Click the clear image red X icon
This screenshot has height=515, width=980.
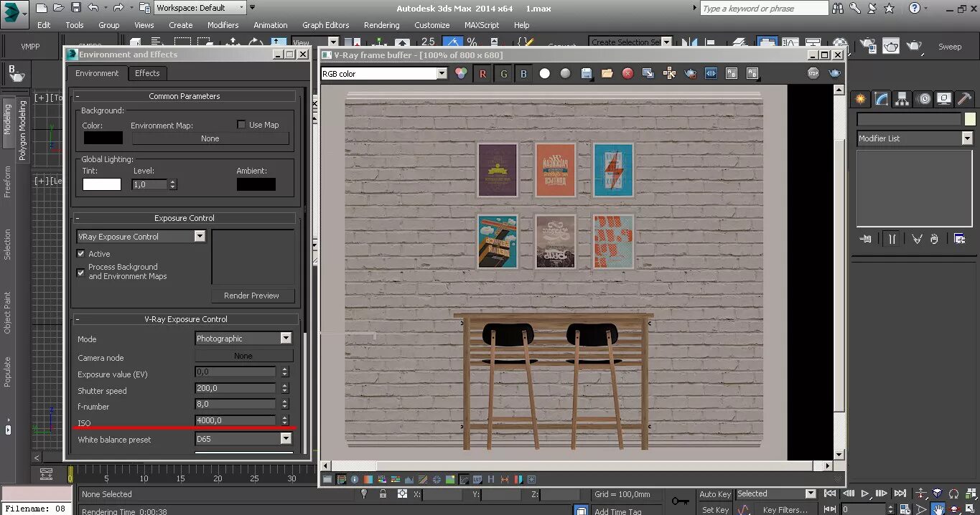coord(627,73)
